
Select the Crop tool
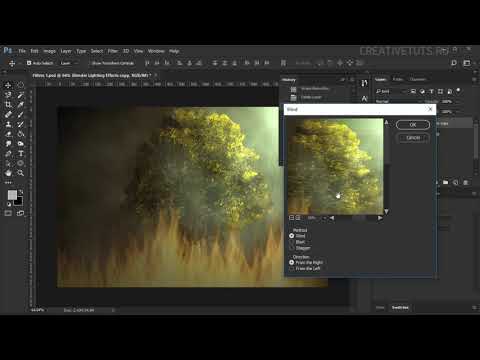coord(8,105)
